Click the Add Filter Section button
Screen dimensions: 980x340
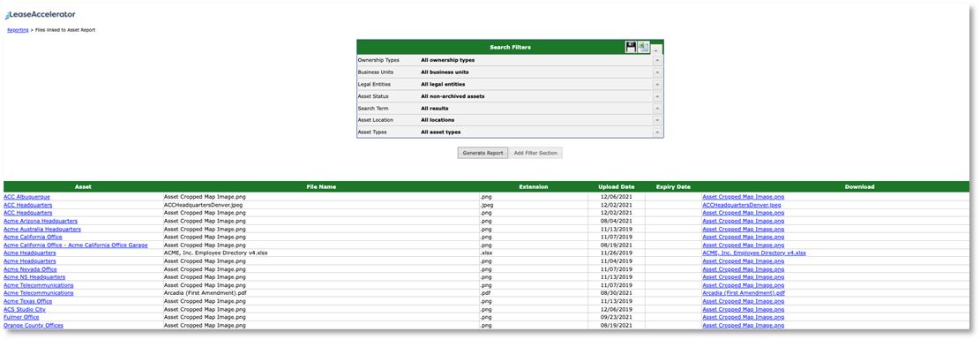(536, 153)
